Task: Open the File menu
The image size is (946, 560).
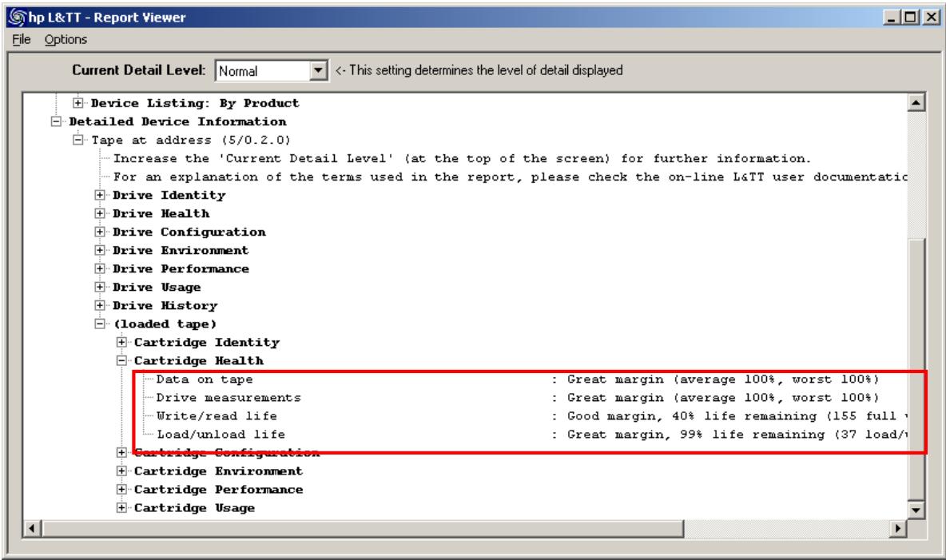Action: pyautogui.click(x=21, y=39)
